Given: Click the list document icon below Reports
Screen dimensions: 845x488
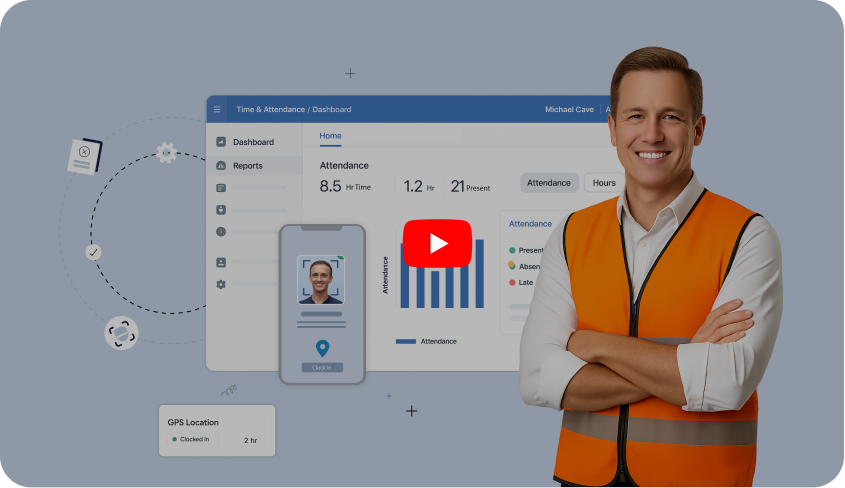Looking at the screenshot, I should click(221, 188).
